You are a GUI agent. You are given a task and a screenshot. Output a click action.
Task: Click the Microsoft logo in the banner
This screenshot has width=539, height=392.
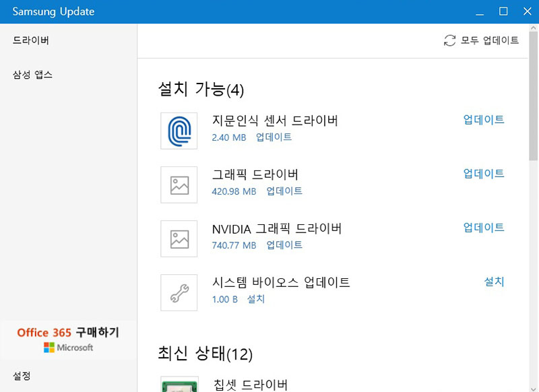[x=69, y=348]
